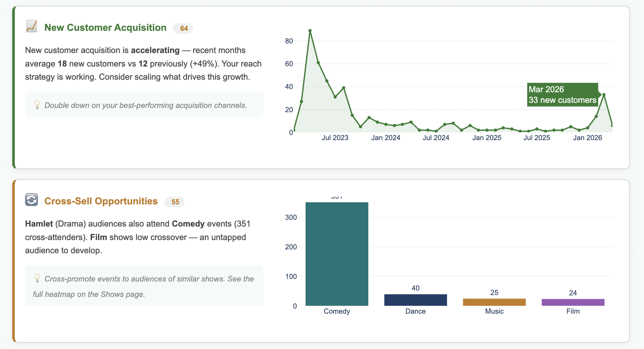This screenshot has width=644, height=349.
Task: Click the lightbulb icon in acquisition tip
Action: [37, 104]
